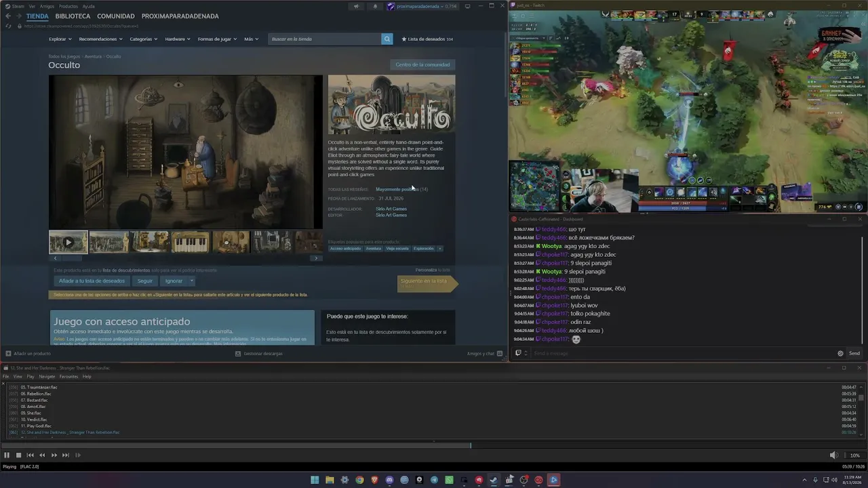Focus the Buscar en la tienda field
The image size is (868, 488).
coord(325,39)
